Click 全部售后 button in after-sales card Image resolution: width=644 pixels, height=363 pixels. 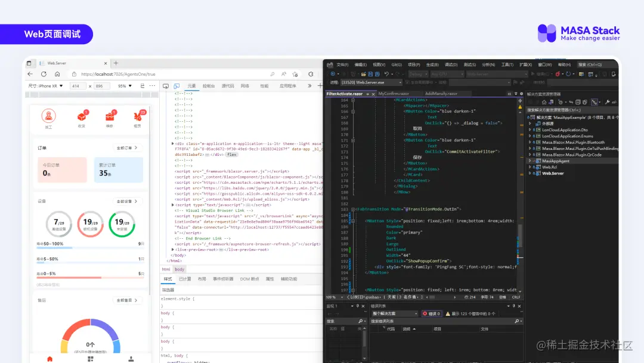coord(127,300)
